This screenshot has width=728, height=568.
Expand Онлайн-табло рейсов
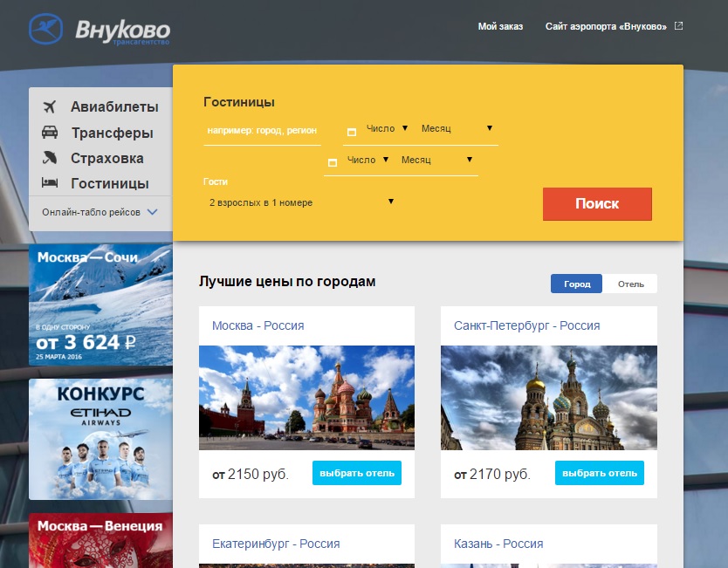click(x=100, y=212)
